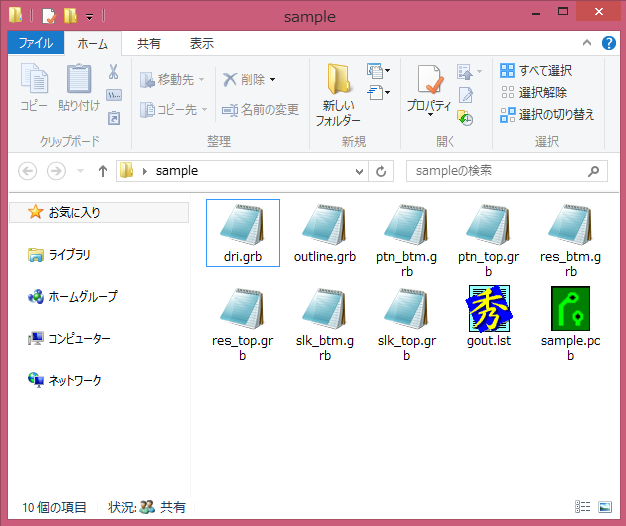Select the ptn_btm.grb file
The width and height of the screenshot is (626, 526).
[406, 239]
